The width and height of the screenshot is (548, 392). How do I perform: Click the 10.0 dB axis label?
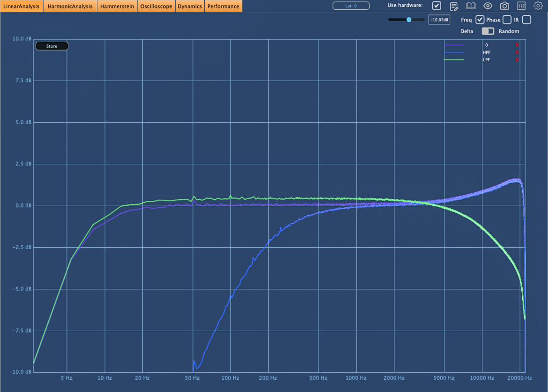(22, 39)
